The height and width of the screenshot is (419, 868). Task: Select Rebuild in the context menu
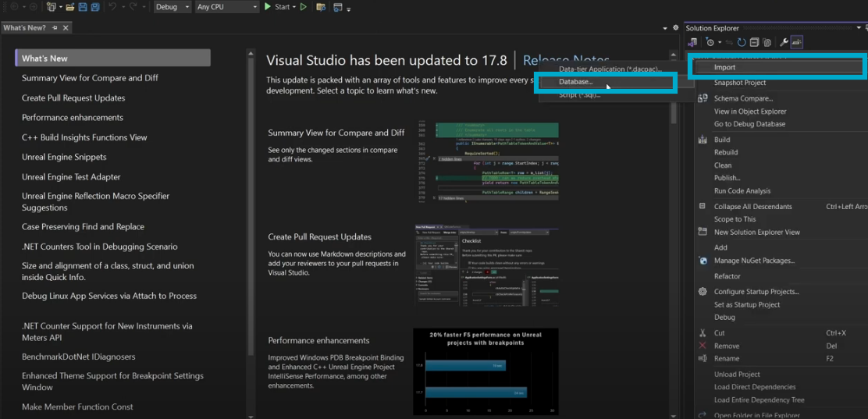coord(726,152)
